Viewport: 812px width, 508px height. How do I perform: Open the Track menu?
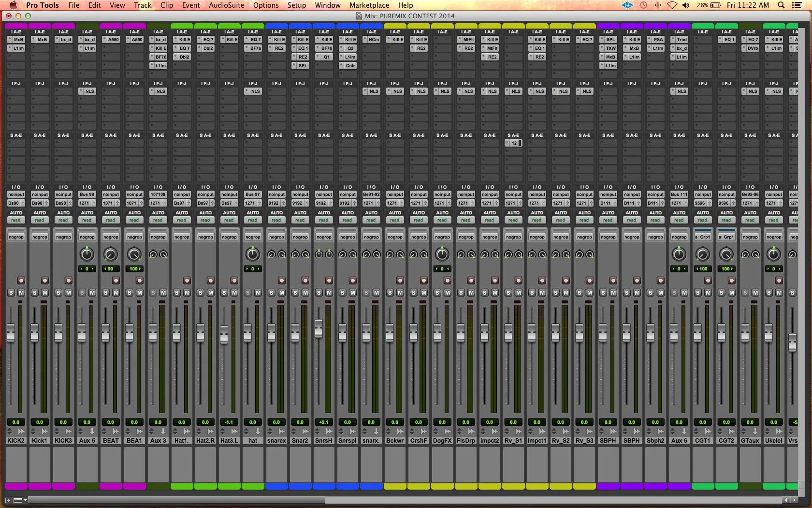[x=143, y=5]
